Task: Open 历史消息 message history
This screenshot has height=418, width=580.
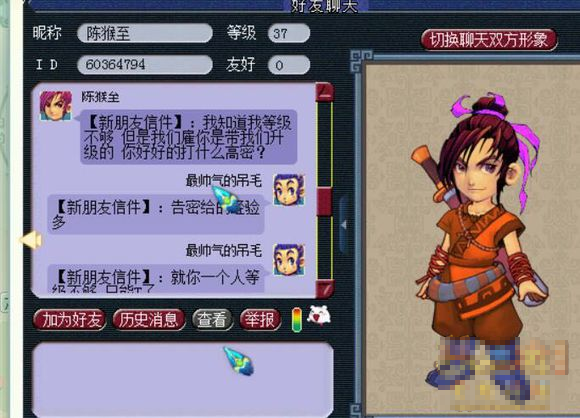Action: pyautogui.click(x=149, y=320)
